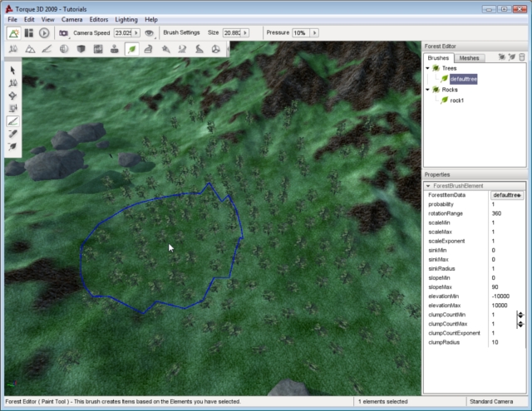The height and width of the screenshot is (411, 532).
Task: Switch to the Meshes tab
Action: 469,58
